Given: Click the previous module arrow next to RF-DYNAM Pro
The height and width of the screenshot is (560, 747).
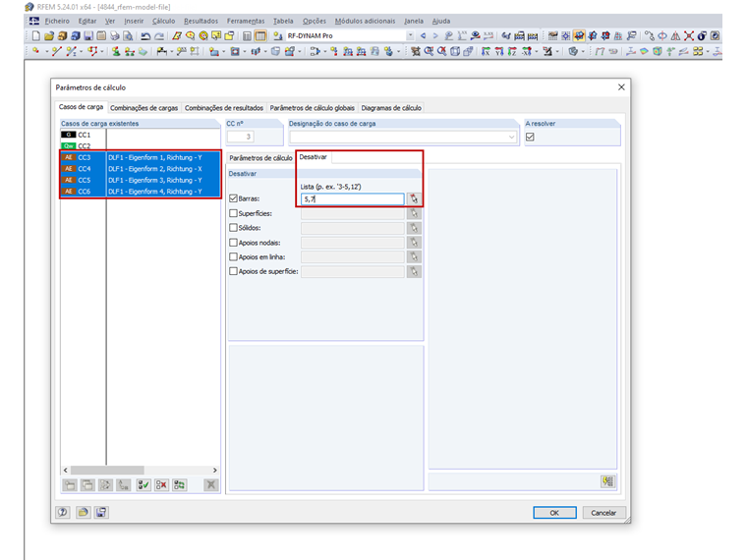Looking at the screenshot, I should coord(423,35).
